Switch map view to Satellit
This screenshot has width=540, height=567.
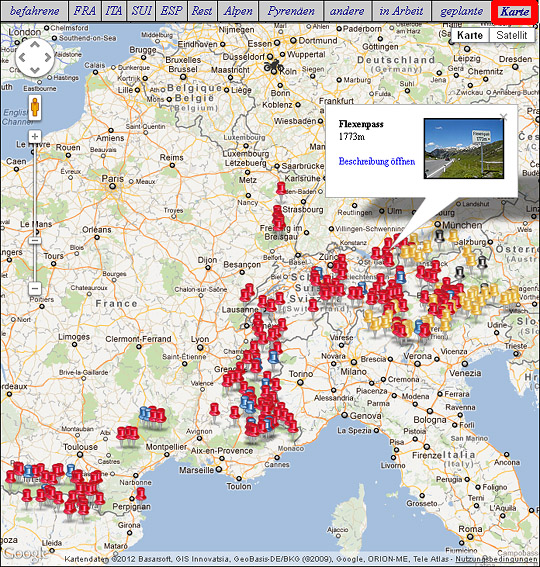pyautogui.click(x=511, y=35)
